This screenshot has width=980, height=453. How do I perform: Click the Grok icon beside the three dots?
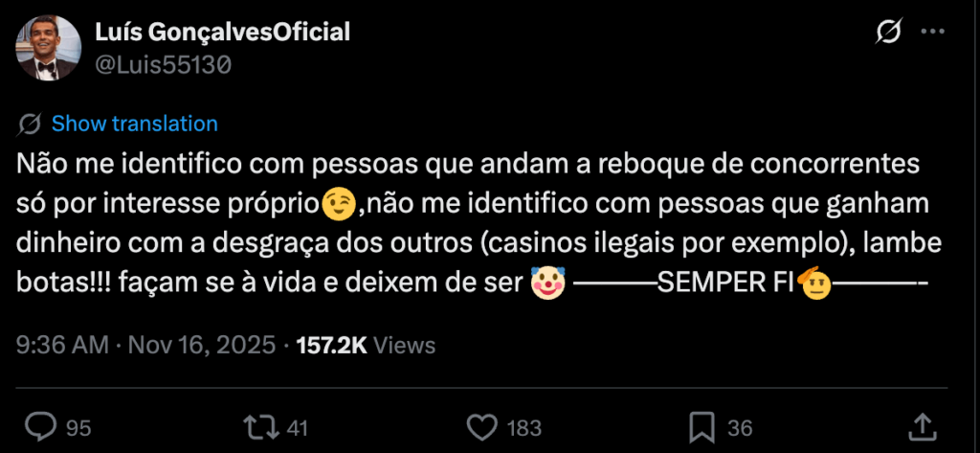tap(888, 33)
